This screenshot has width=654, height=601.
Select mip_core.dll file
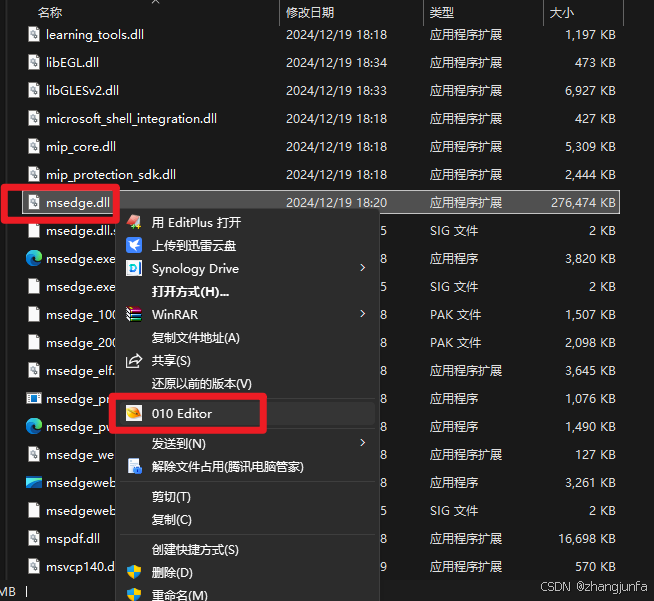81,147
